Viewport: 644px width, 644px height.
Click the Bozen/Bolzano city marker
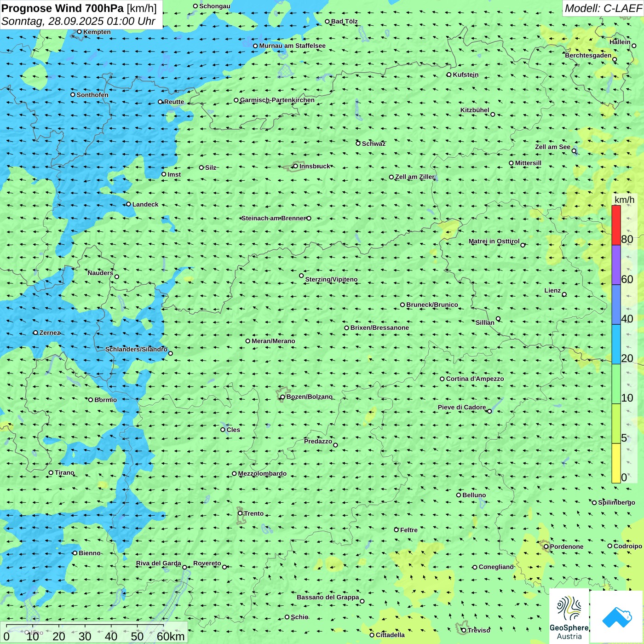tap(282, 397)
